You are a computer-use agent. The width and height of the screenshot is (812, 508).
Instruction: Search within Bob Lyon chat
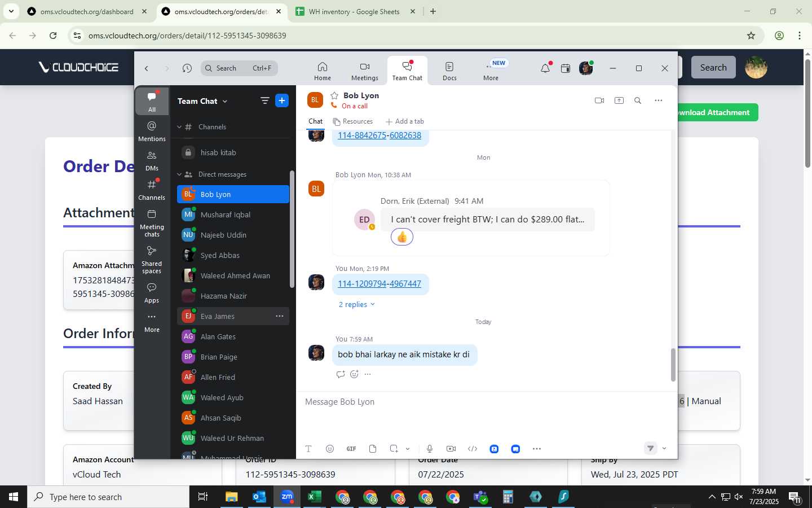coord(638,100)
